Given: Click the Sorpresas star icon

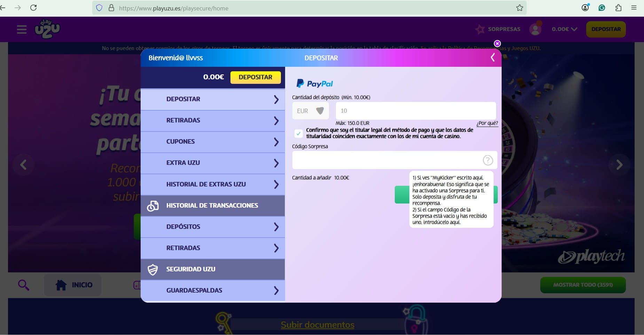Looking at the screenshot, I should coord(480,29).
